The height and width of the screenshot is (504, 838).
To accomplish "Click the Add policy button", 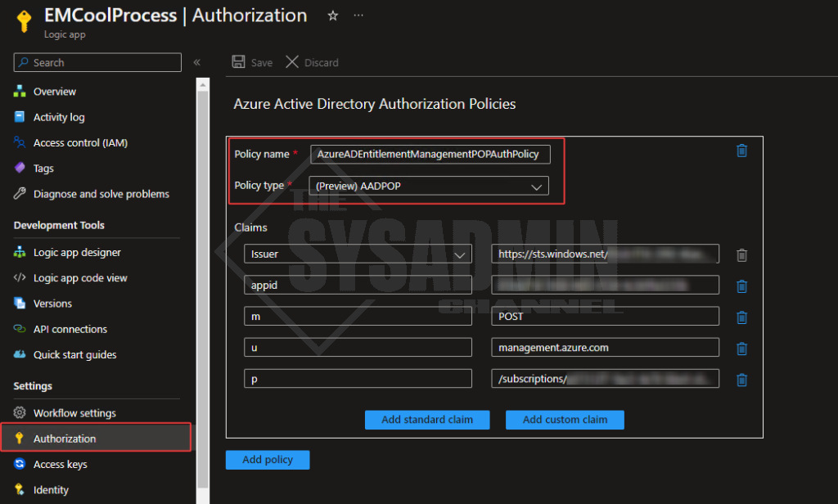I will point(268,460).
